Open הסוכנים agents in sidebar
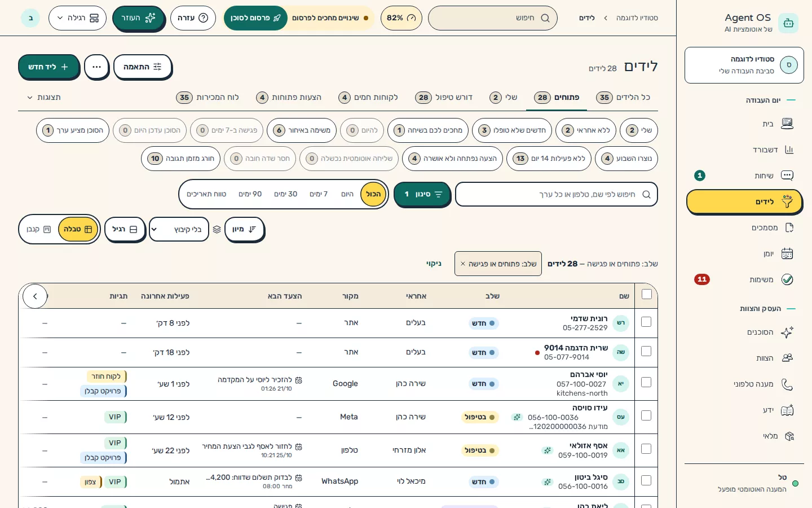Image resolution: width=812 pixels, height=508 pixels. click(744, 332)
